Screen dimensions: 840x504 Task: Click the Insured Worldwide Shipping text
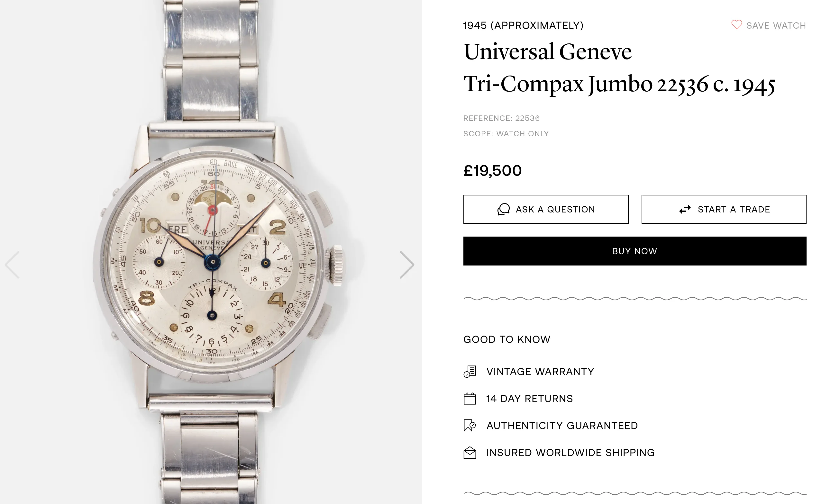coord(570,453)
